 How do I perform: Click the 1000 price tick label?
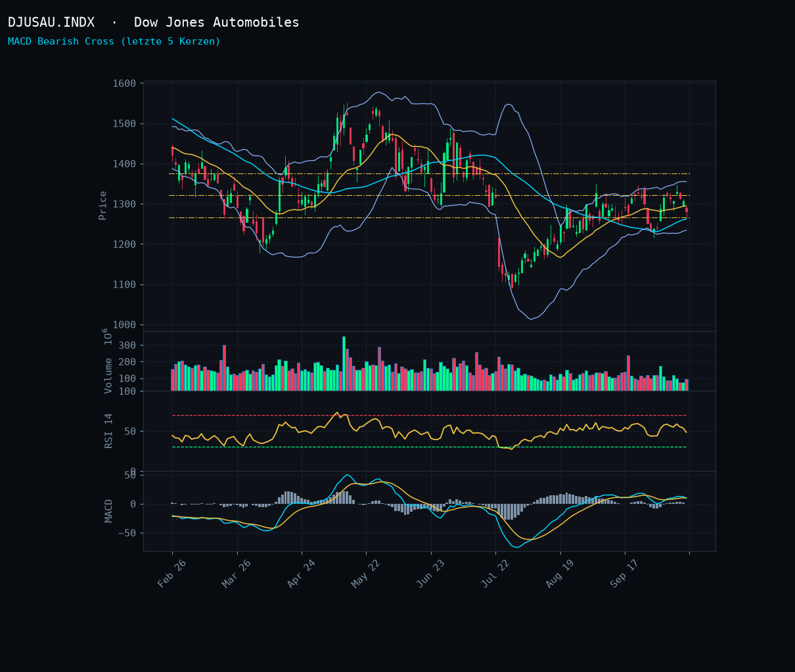pos(124,325)
